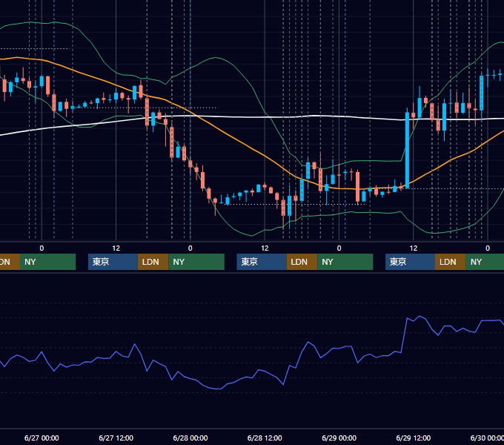Viewport: 504px width, 445px height.
Task: Select the tallest blue candle on 6/29
Action: point(407,150)
